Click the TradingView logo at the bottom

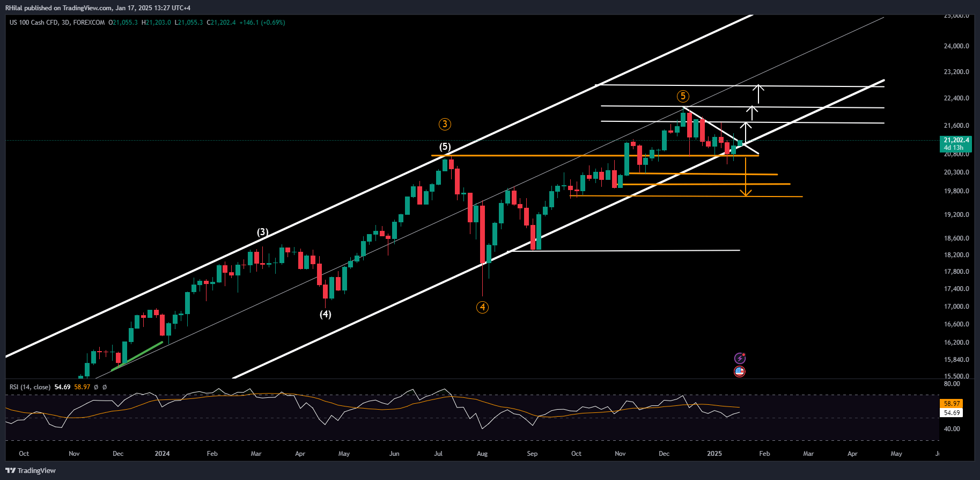coord(31,470)
